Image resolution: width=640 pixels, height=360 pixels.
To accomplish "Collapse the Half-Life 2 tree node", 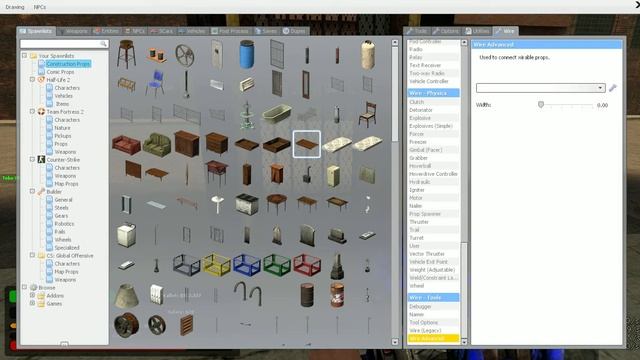I will coord(32,80).
